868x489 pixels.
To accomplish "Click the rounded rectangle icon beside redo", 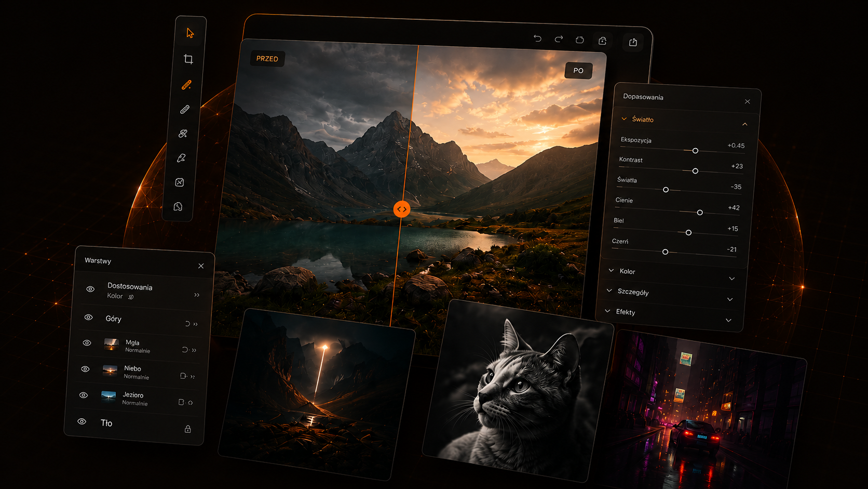I will pos(580,40).
